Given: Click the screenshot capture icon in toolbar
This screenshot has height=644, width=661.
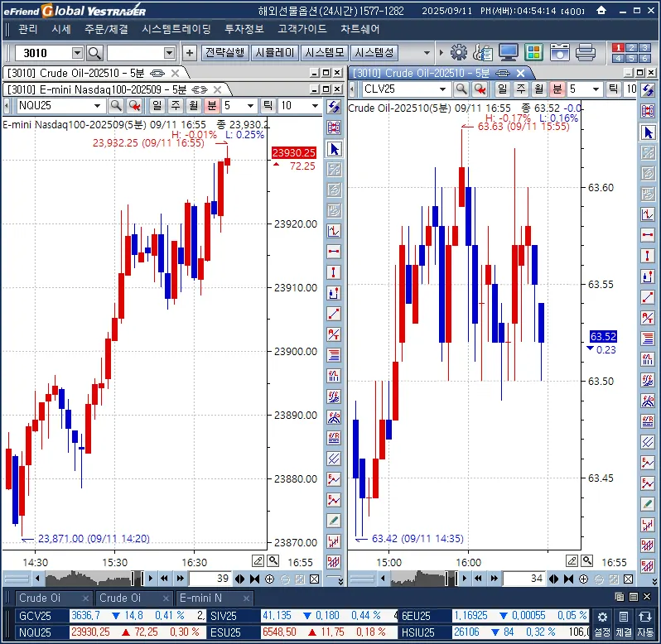Looking at the screenshot, I should (x=559, y=53).
